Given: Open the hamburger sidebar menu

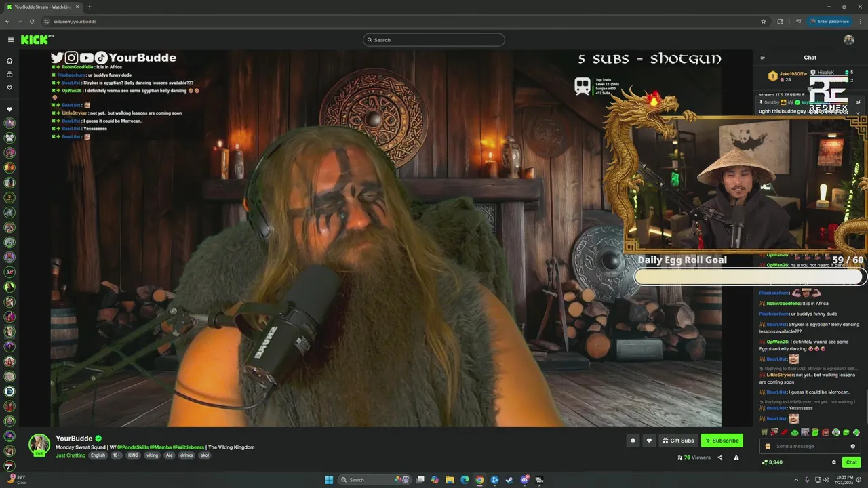Looking at the screenshot, I should [10, 40].
